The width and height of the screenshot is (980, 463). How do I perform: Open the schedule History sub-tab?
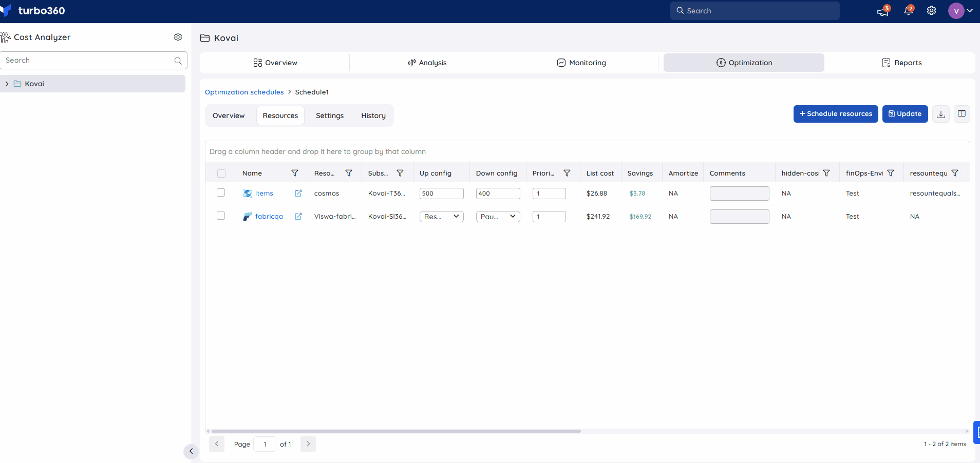click(x=373, y=115)
